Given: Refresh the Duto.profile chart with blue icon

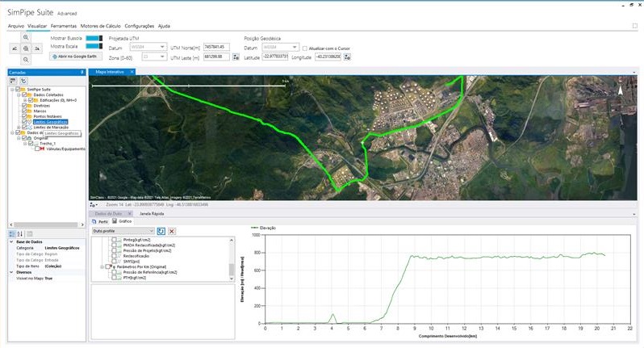Looking at the screenshot, I should [161, 231].
